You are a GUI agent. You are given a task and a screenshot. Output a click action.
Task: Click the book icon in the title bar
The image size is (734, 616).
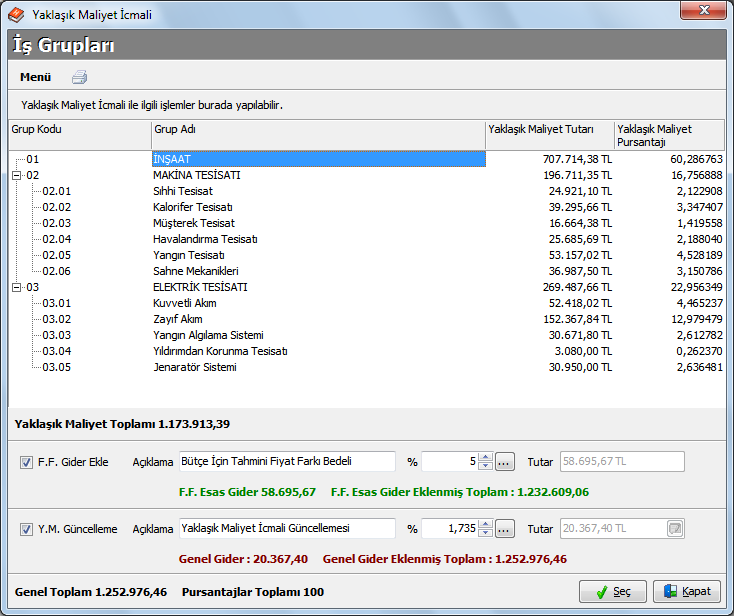coord(16,14)
